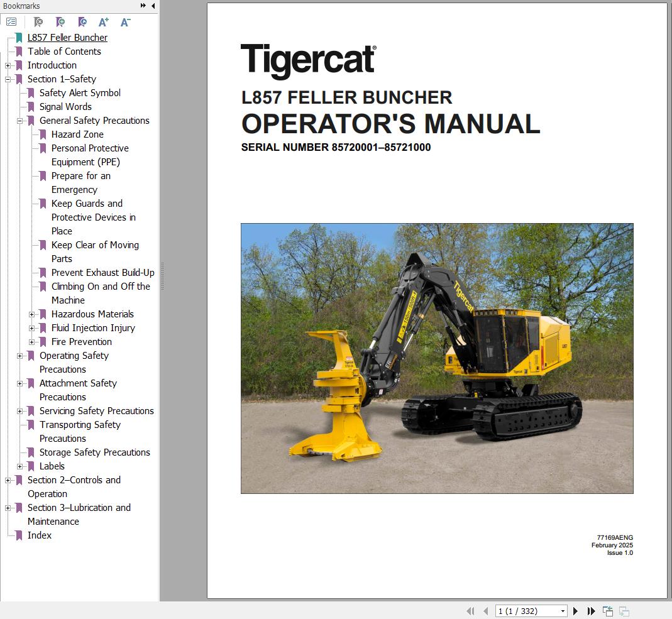This screenshot has width=672, height=619.
Task: Click the next page arrow
Action: tap(575, 611)
